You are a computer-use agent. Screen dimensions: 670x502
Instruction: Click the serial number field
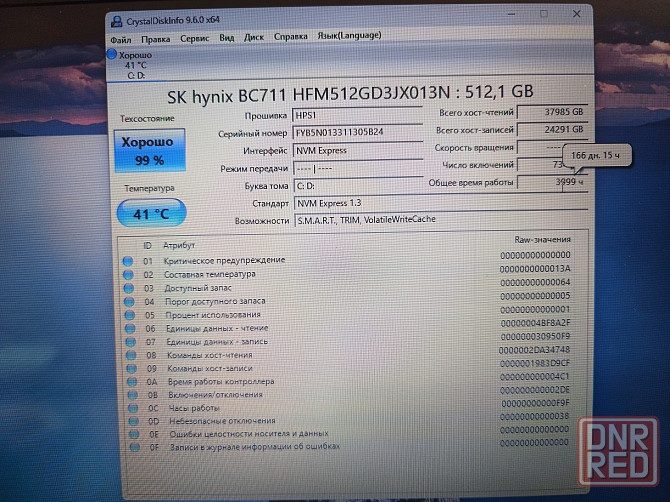358,132
